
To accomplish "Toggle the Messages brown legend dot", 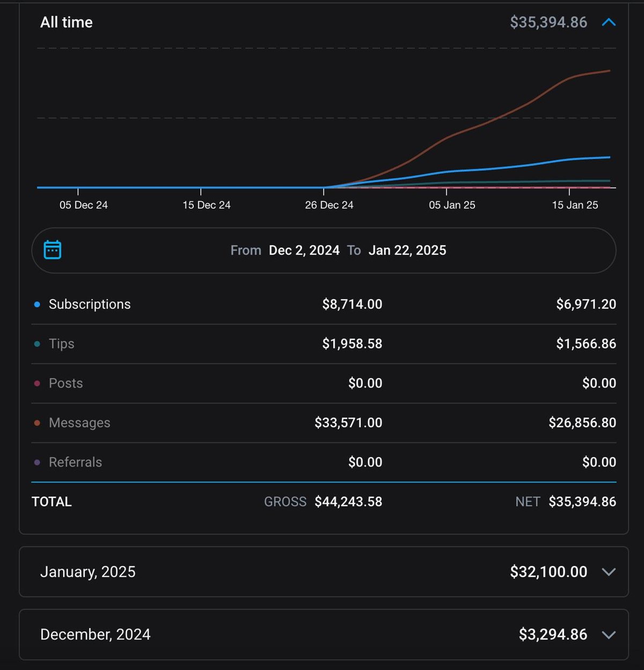I will (x=37, y=423).
